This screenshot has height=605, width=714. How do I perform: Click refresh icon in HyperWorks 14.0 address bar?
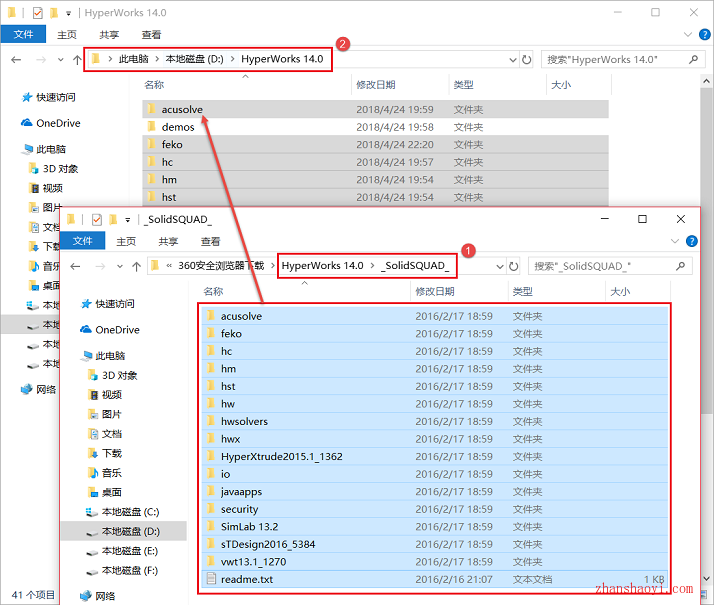pyautogui.click(x=526, y=60)
